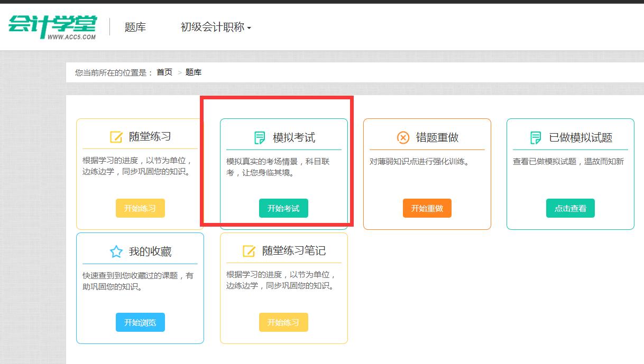Click the 题库 breadcrumb entry
644x364 pixels.
(x=194, y=72)
